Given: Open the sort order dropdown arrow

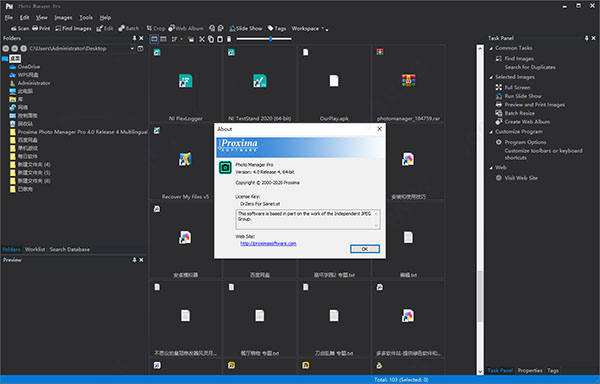Looking at the screenshot, I should (181, 39).
